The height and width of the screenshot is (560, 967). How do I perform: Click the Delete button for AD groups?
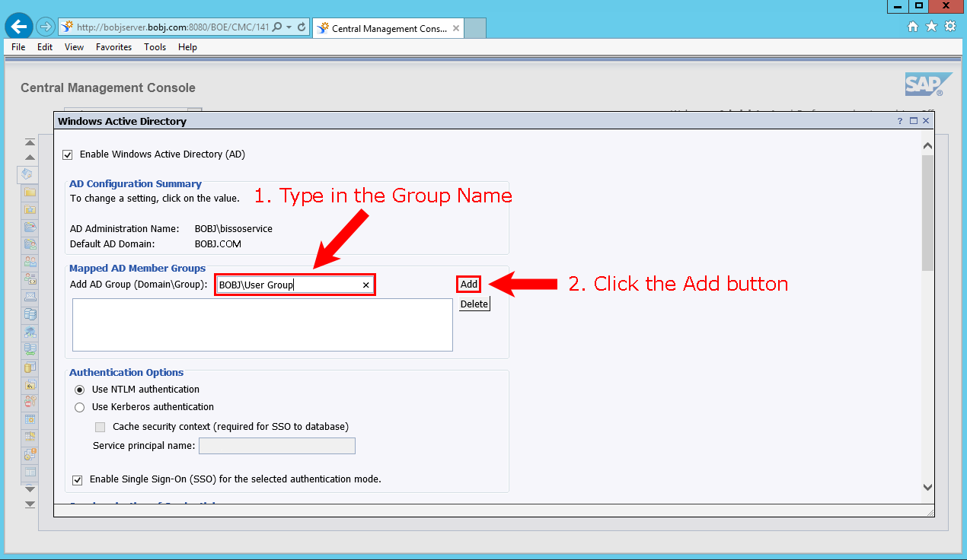tap(474, 304)
